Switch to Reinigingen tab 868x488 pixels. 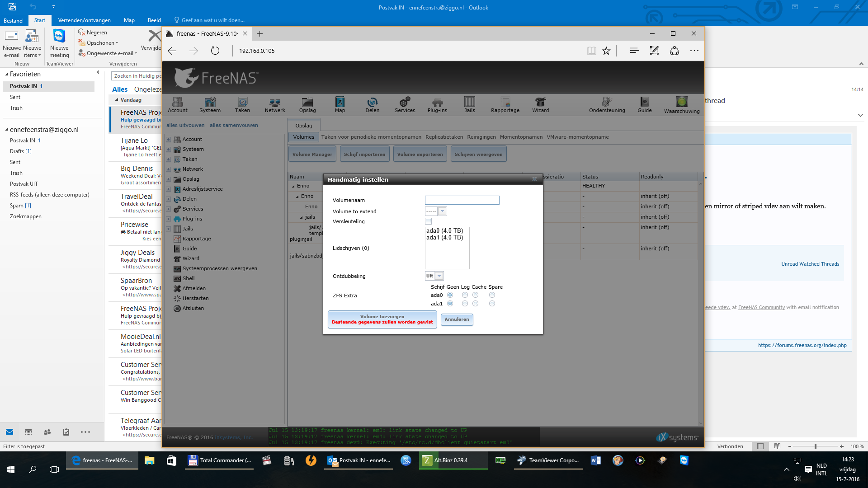(x=481, y=137)
